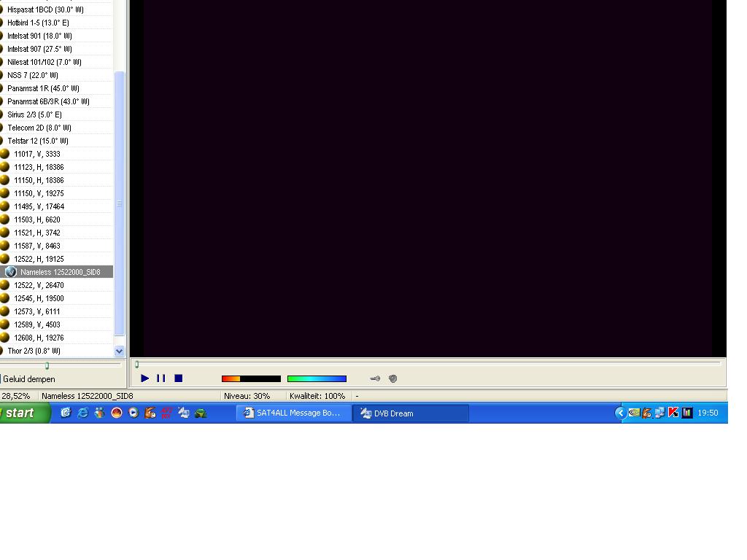Image resolution: width=747 pixels, height=560 pixels.
Task: Click Nameless 12522000_SID8 in the status bar
Action: coord(88,396)
